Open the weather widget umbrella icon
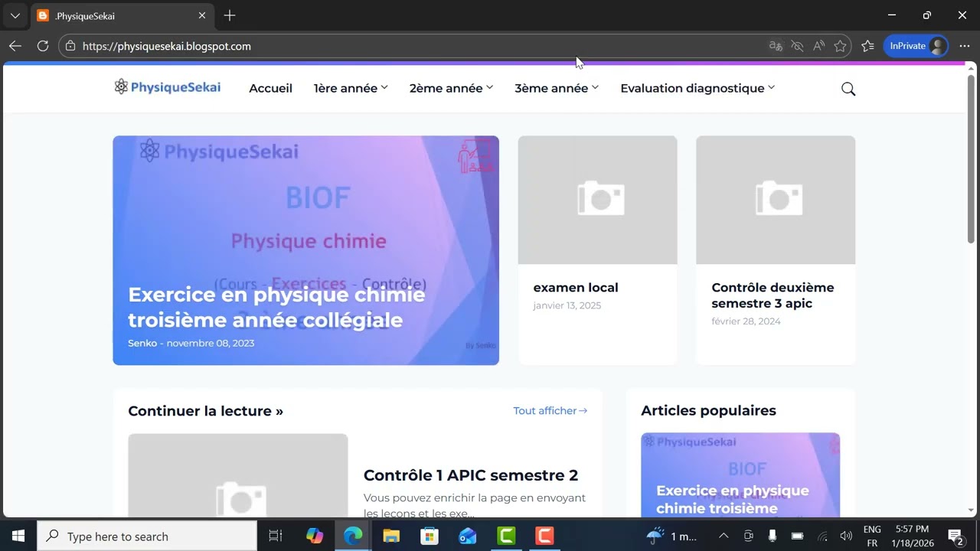 tap(655, 536)
